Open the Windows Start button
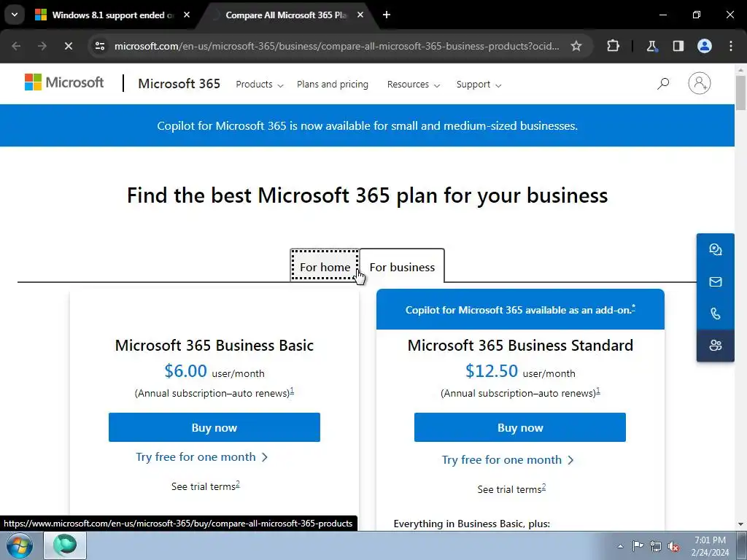The width and height of the screenshot is (747, 560). [20, 545]
